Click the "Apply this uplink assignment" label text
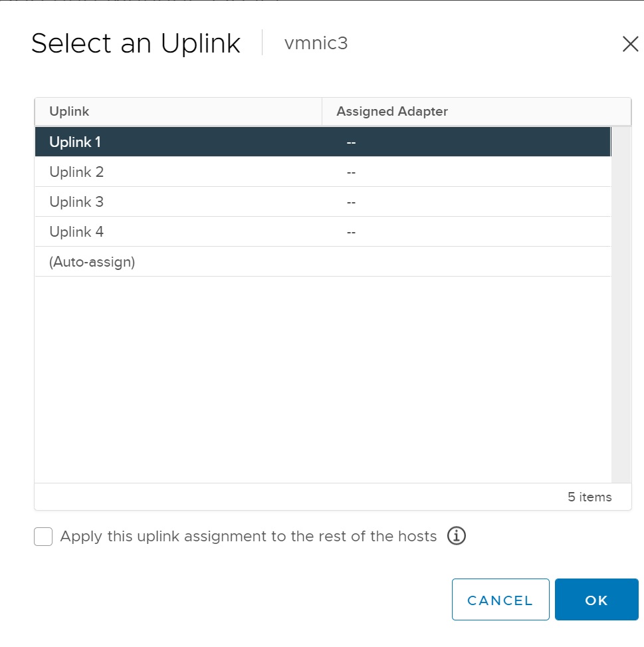The height and width of the screenshot is (647, 644). (249, 537)
